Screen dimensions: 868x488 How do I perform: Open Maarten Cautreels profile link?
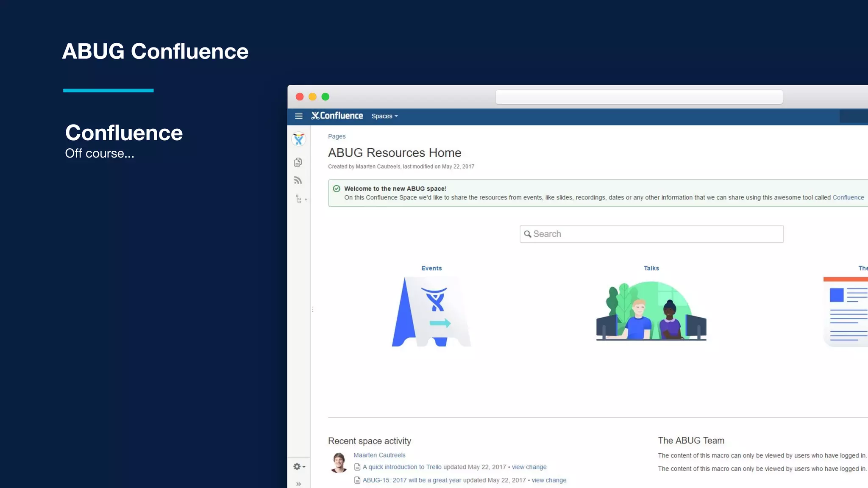click(379, 455)
